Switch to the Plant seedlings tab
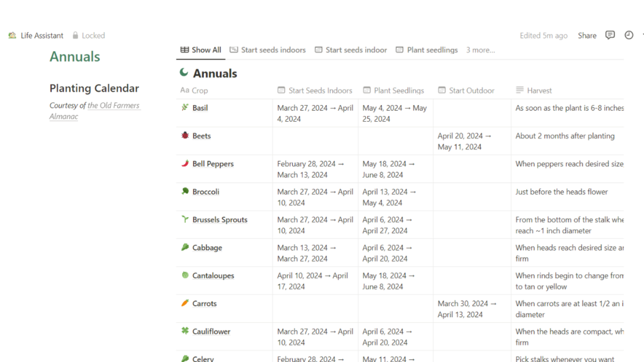 pos(427,50)
